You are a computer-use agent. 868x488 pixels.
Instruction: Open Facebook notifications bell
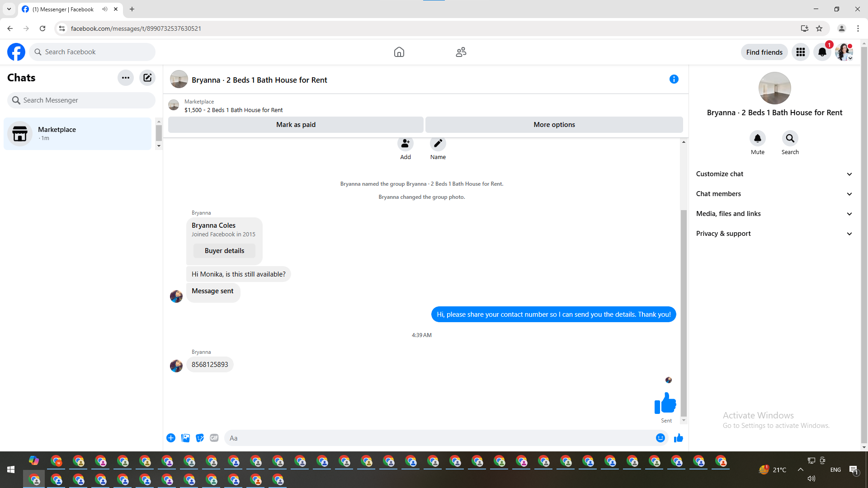pyautogui.click(x=822, y=52)
